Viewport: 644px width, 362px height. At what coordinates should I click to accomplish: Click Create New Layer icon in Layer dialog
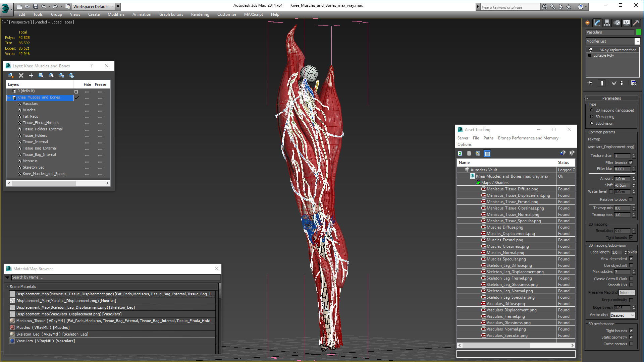11,75
